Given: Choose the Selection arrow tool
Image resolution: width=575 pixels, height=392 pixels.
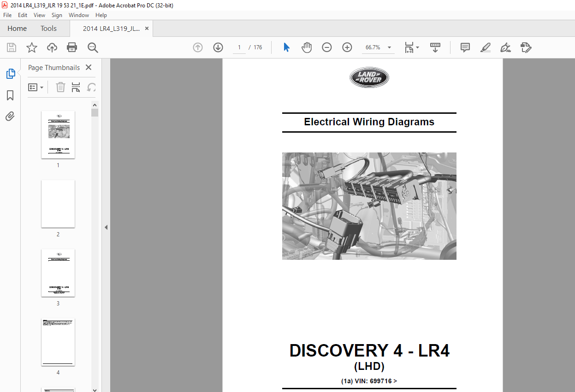Looking at the screenshot, I should [x=286, y=47].
